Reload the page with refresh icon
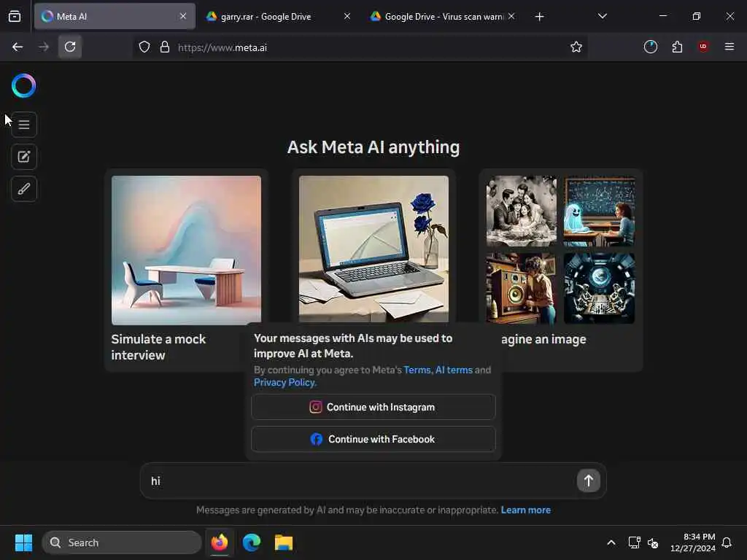Viewport: 747px width, 560px height. tap(70, 47)
